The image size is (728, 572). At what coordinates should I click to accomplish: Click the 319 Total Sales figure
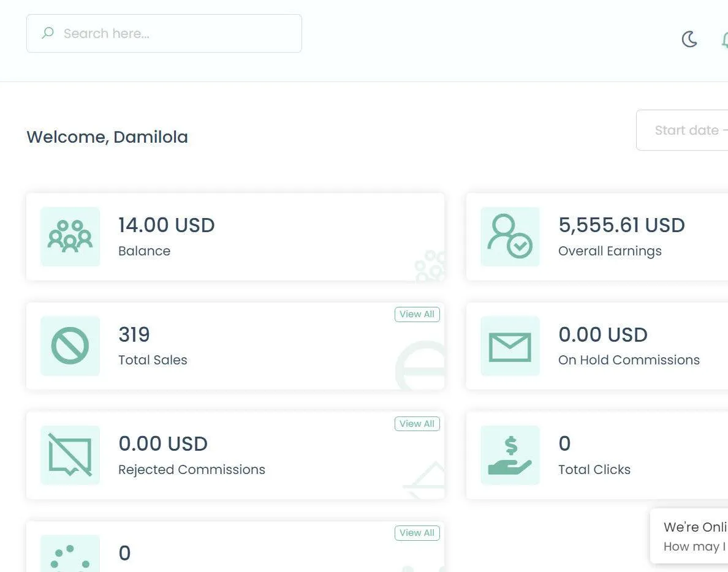click(134, 334)
